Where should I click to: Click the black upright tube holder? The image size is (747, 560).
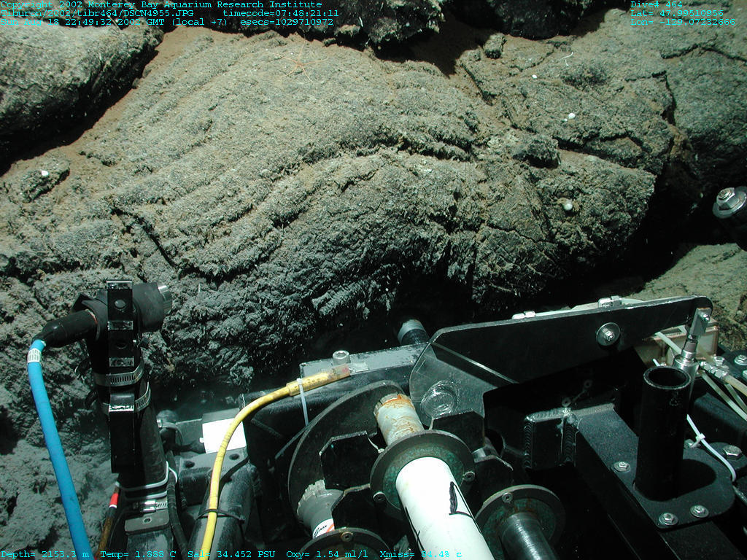(662, 423)
